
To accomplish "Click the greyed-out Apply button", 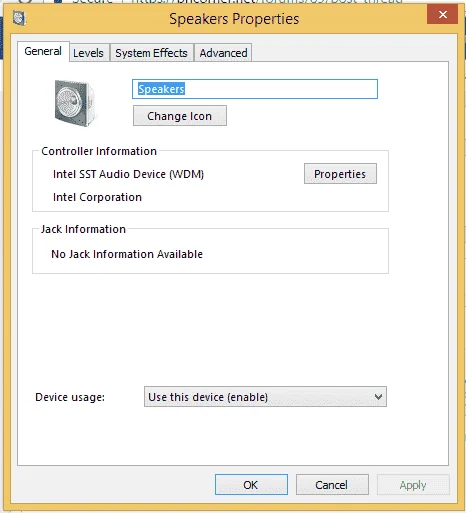I will (413, 485).
